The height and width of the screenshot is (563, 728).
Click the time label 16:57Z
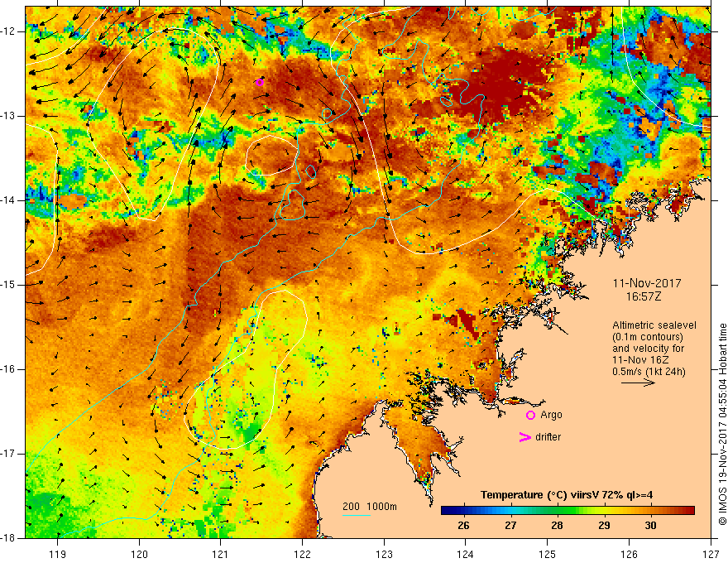point(643,296)
